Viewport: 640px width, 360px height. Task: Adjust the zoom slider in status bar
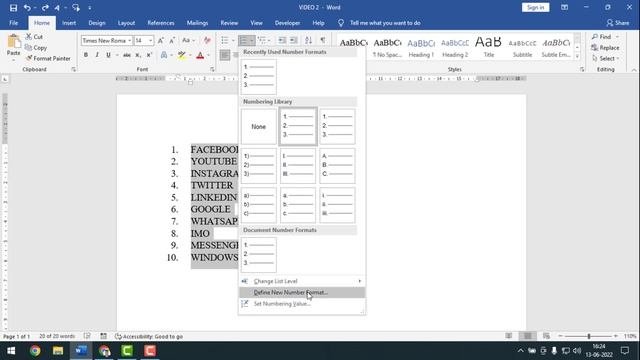[589, 336]
